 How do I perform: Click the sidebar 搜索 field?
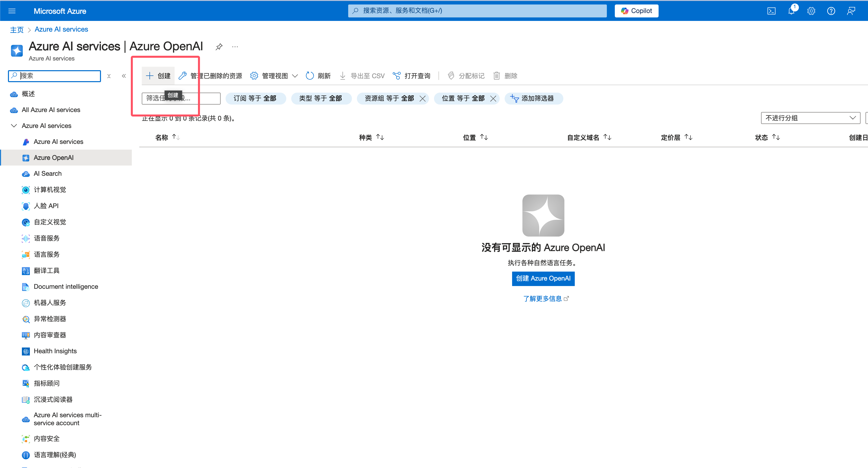(x=54, y=76)
